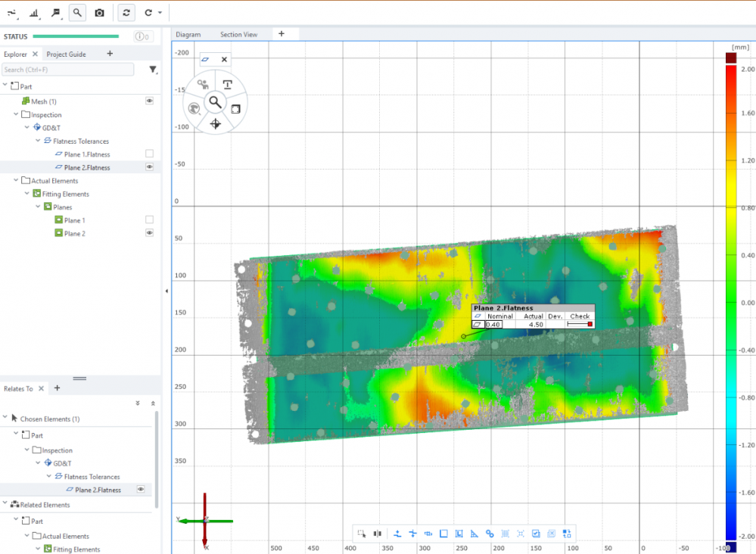The height and width of the screenshot is (554, 756).
Task: Open the Project Guide tab
Action: [x=66, y=54]
